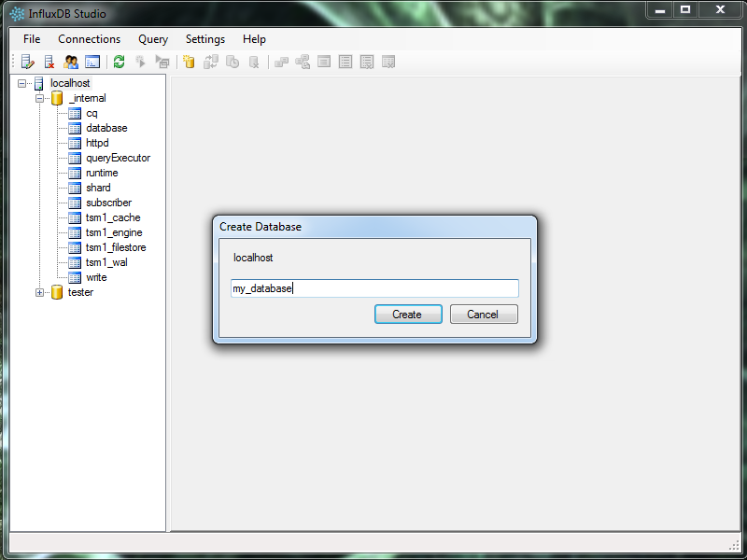This screenshot has height=560, width=747.
Task: Click the greyed drop database toolbar icon
Action: (254, 62)
